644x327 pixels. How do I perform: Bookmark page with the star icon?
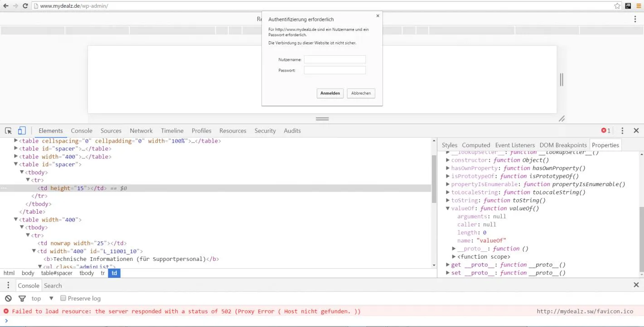617,6
